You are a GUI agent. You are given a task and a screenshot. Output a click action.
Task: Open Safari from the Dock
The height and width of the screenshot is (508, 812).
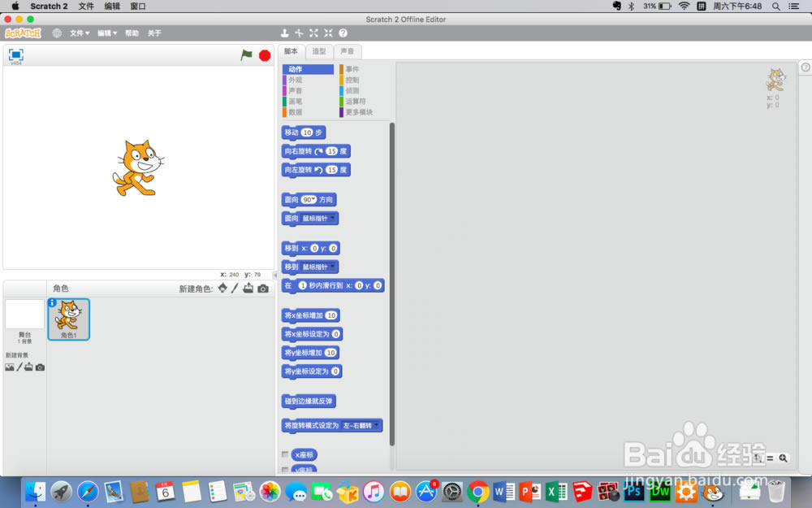[88, 492]
